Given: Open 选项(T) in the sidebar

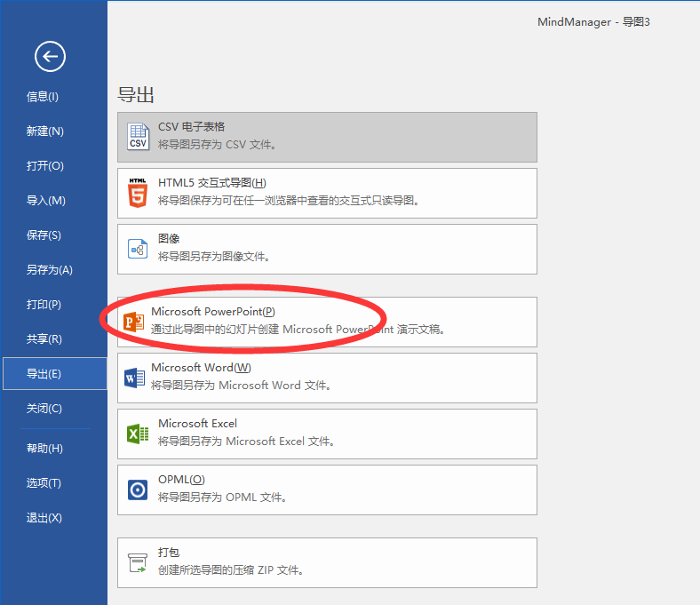Looking at the screenshot, I should (44, 482).
